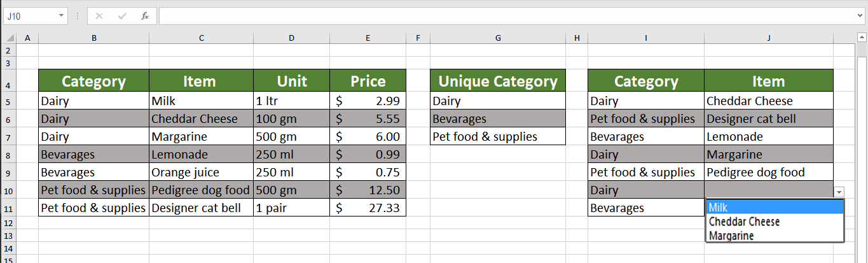Click the Orange juice cell

(201, 173)
